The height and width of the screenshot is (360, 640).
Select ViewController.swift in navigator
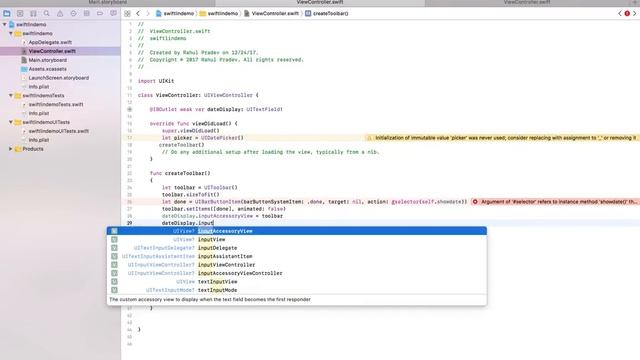point(52,51)
